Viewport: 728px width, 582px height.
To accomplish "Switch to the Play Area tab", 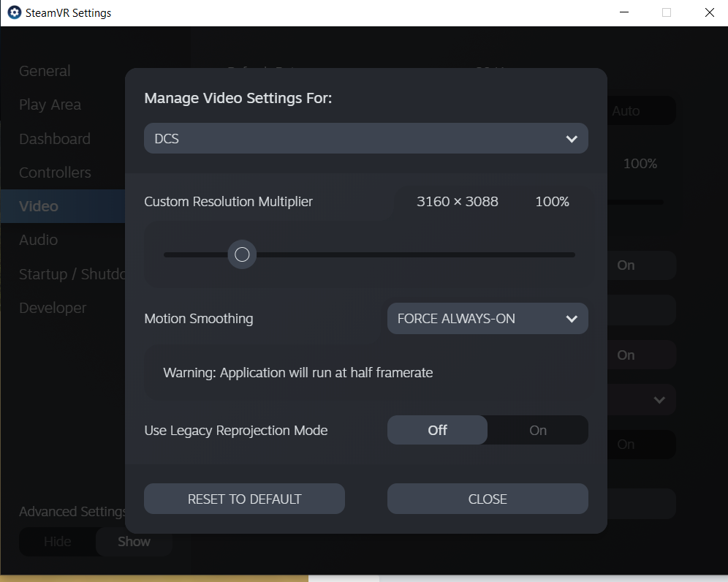I will tap(50, 105).
